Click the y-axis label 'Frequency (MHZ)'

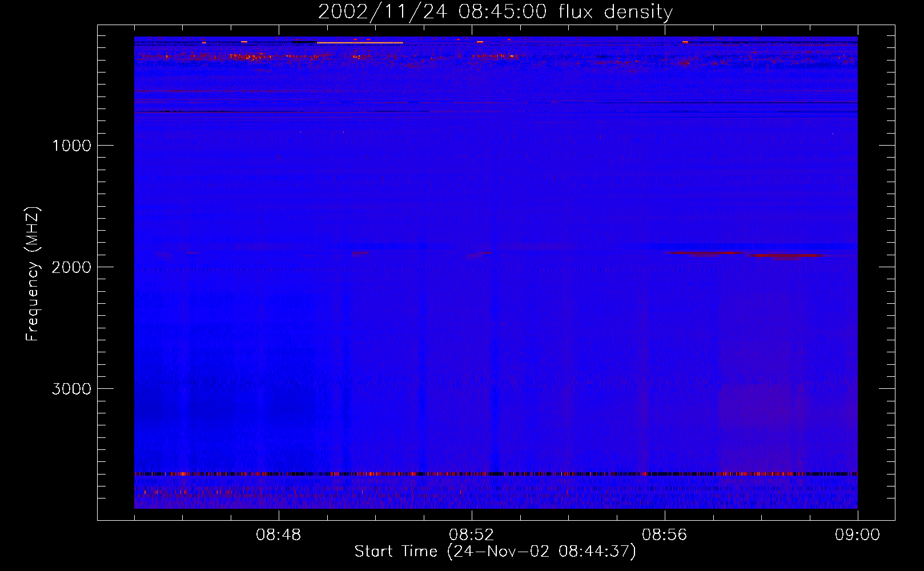(x=33, y=274)
